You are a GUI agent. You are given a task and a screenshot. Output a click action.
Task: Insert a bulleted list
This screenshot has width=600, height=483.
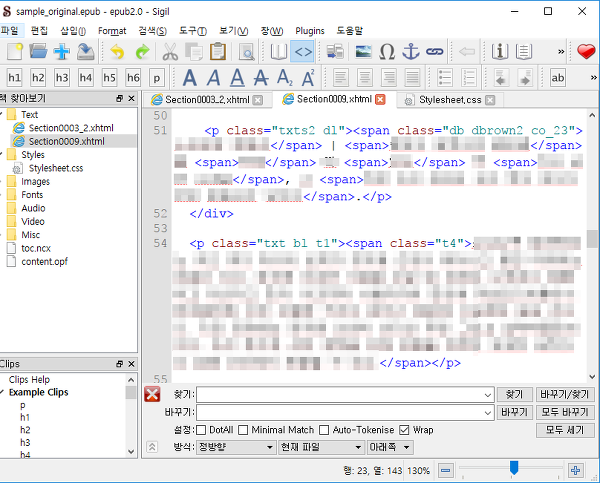pyautogui.click(x=445, y=78)
